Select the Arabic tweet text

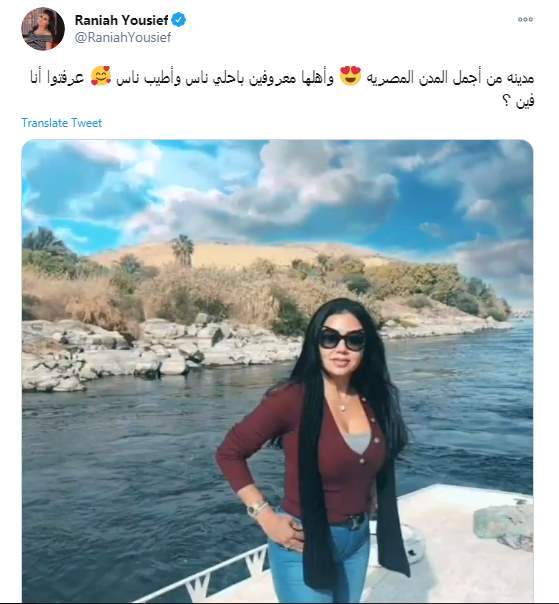click(x=282, y=89)
